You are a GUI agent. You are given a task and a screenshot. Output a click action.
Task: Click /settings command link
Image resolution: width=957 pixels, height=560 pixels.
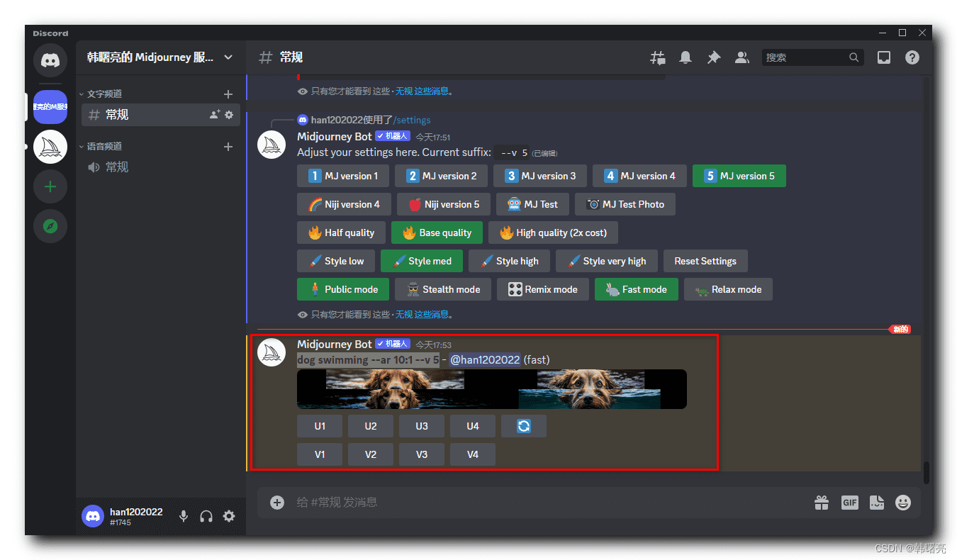(411, 120)
